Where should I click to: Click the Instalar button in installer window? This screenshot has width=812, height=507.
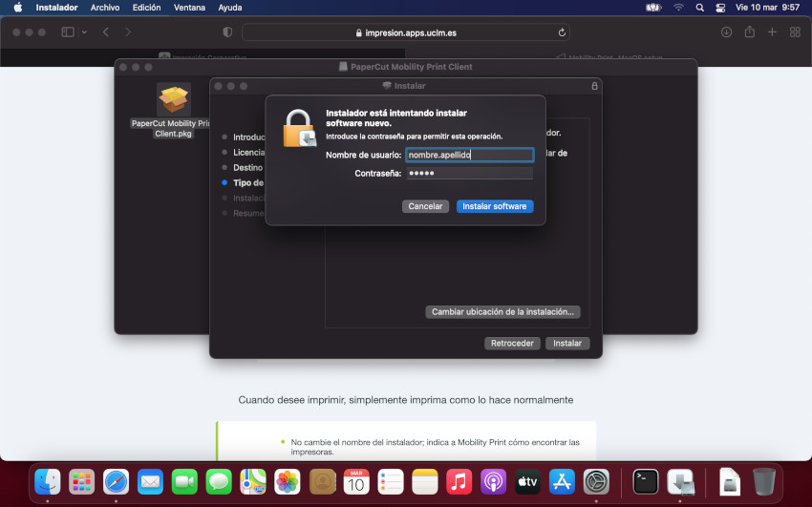coord(567,343)
